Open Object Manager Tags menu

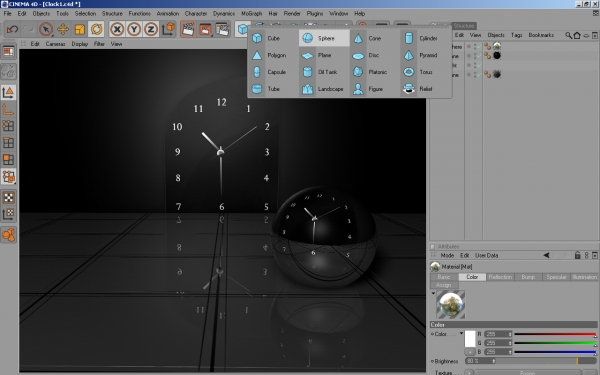517,35
